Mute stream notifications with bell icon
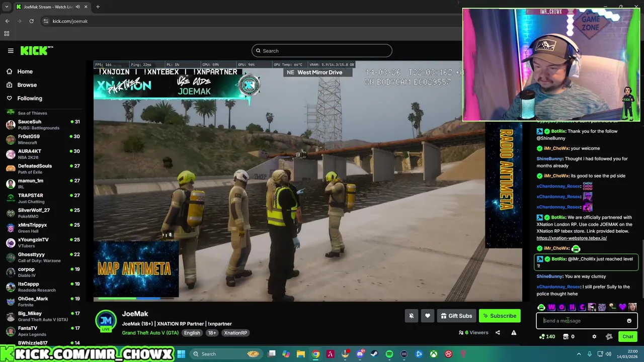The height and width of the screenshot is (362, 644). pyautogui.click(x=411, y=316)
